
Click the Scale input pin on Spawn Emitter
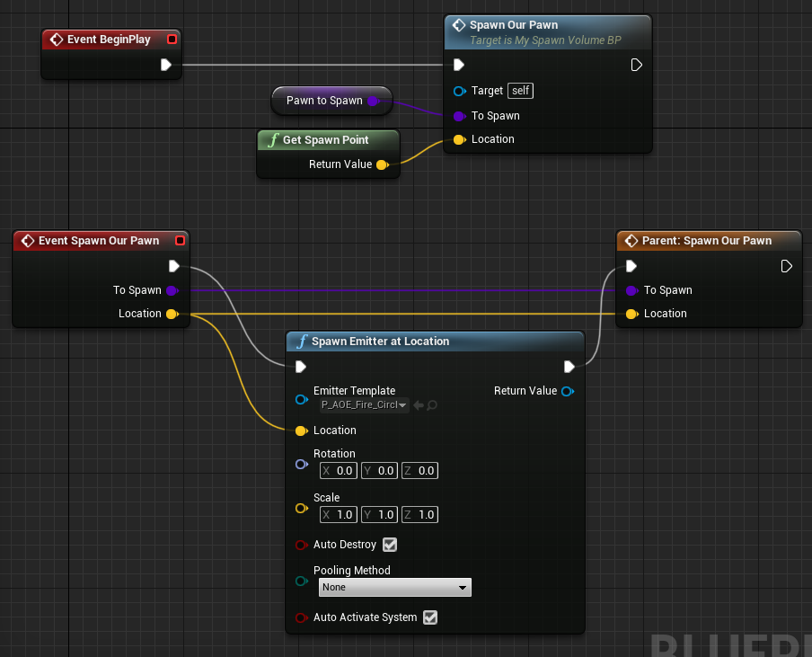pyautogui.click(x=302, y=508)
